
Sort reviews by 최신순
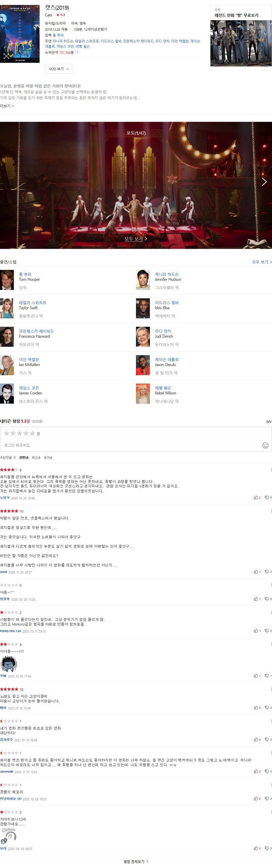click(x=36, y=457)
